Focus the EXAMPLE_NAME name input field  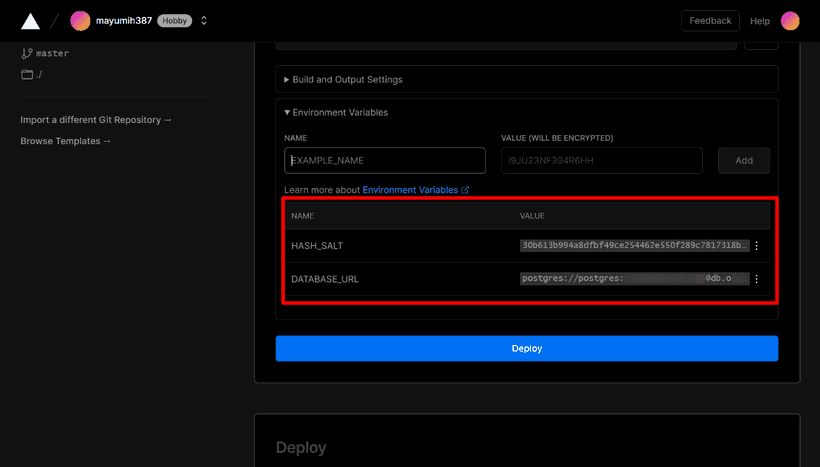tap(385, 160)
